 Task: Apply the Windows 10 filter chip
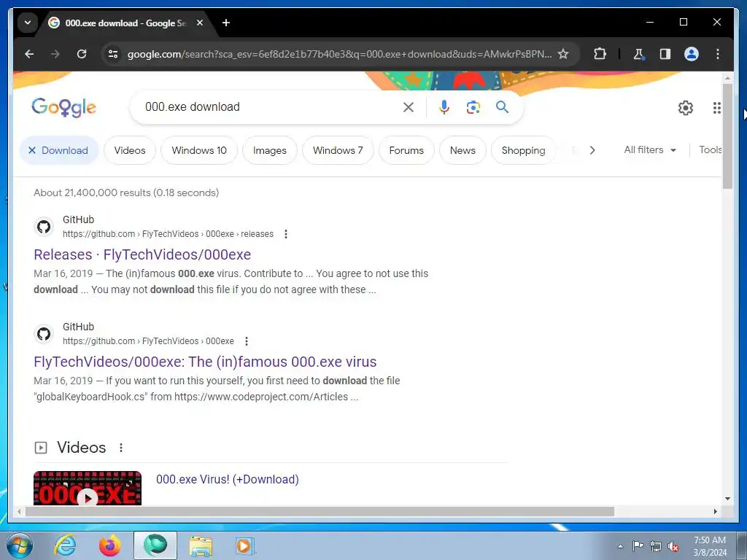point(199,150)
